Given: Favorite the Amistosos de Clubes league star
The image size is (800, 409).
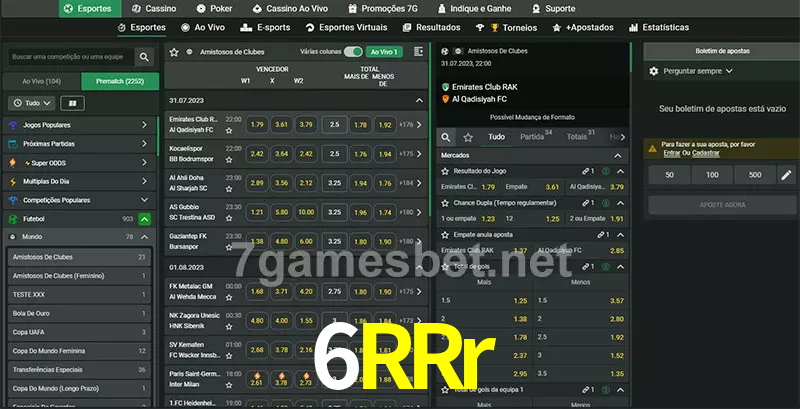Looking at the screenshot, I should pos(174,51).
